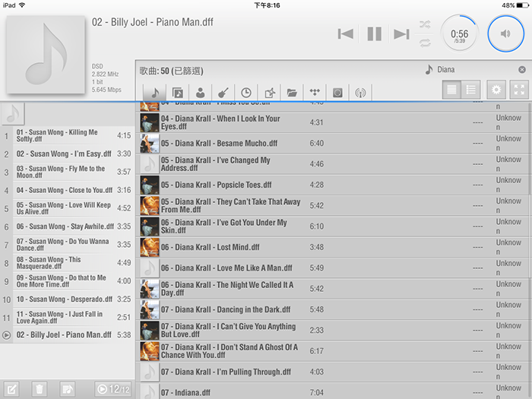Delete queue items with trash icon
532x399 pixels.
pyautogui.click(x=40, y=389)
